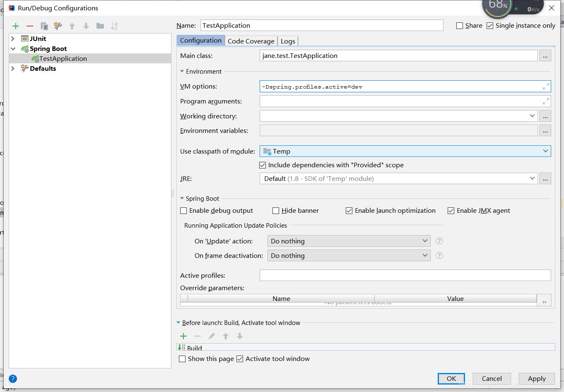Open On frame deactivation dropdown
Screen dimensions: 564x392
[x=425, y=255]
